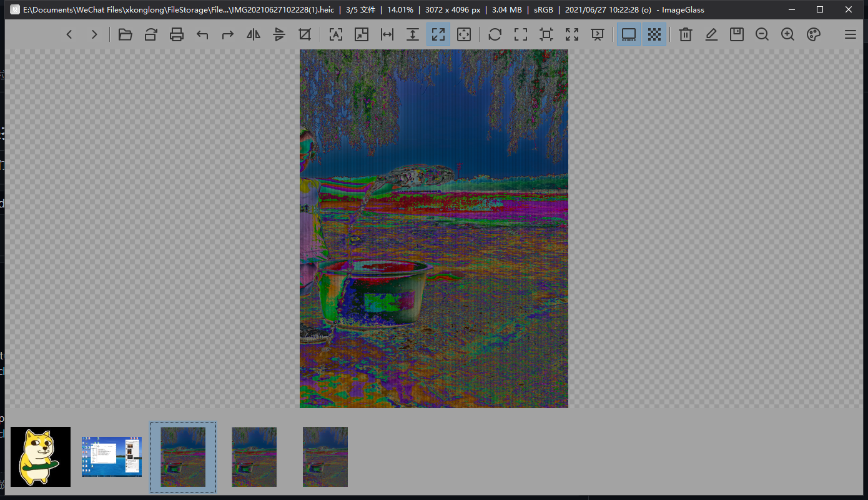The image size is (868, 500).
Task: Delete the image using trash icon
Action: point(686,34)
